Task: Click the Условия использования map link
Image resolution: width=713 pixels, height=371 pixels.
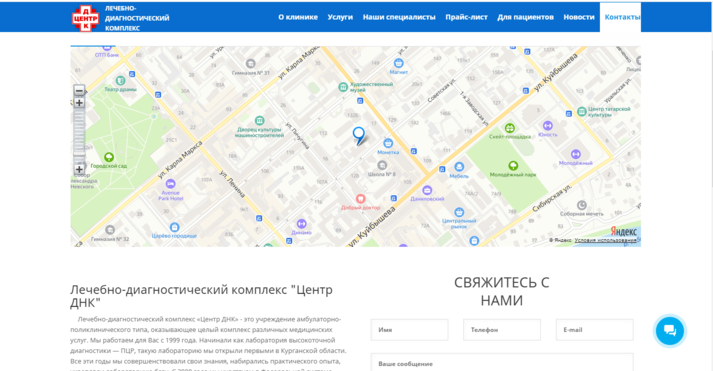Action: [605, 240]
